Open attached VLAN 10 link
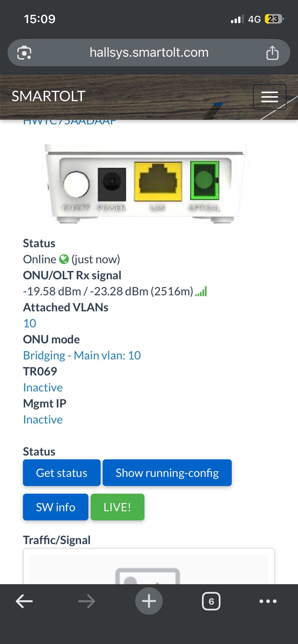The image size is (298, 644). tap(30, 324)
